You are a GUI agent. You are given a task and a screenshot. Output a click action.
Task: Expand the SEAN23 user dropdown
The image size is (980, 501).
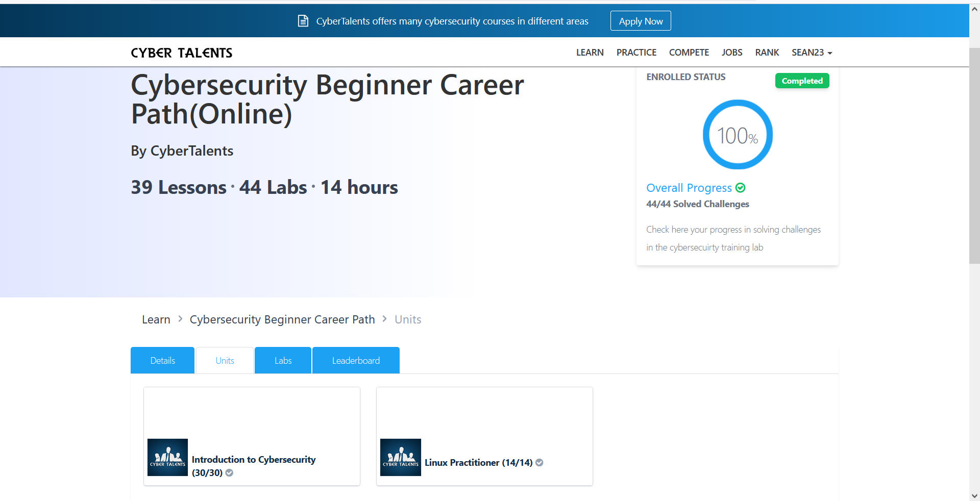(812, 53)
